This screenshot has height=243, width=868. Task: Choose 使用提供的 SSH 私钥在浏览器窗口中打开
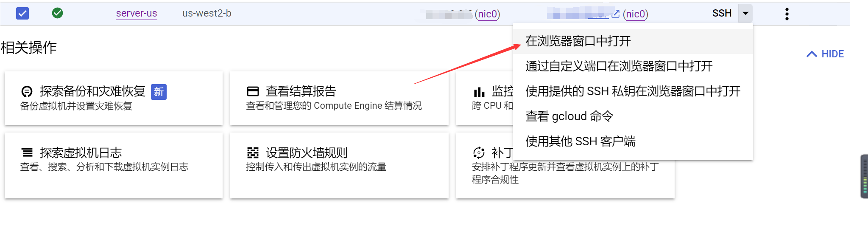coord(633,91)
